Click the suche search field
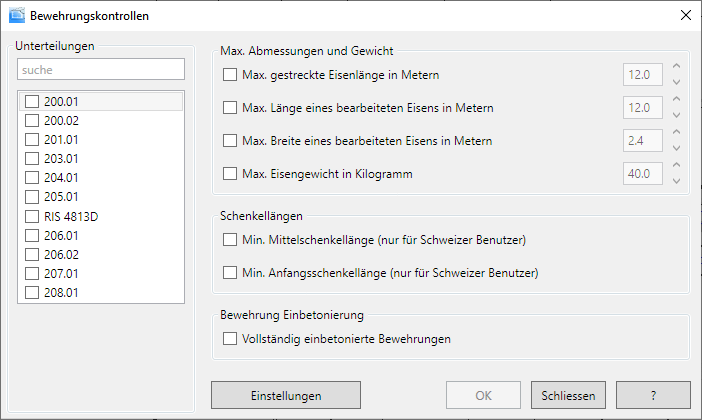 tap(100, 70)
